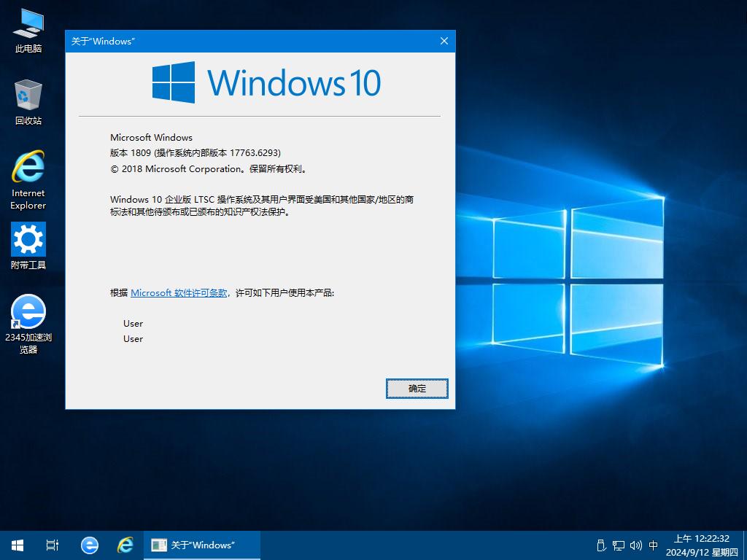Open Task View in the taskbar
747x560 pixels.
[53, 545]
